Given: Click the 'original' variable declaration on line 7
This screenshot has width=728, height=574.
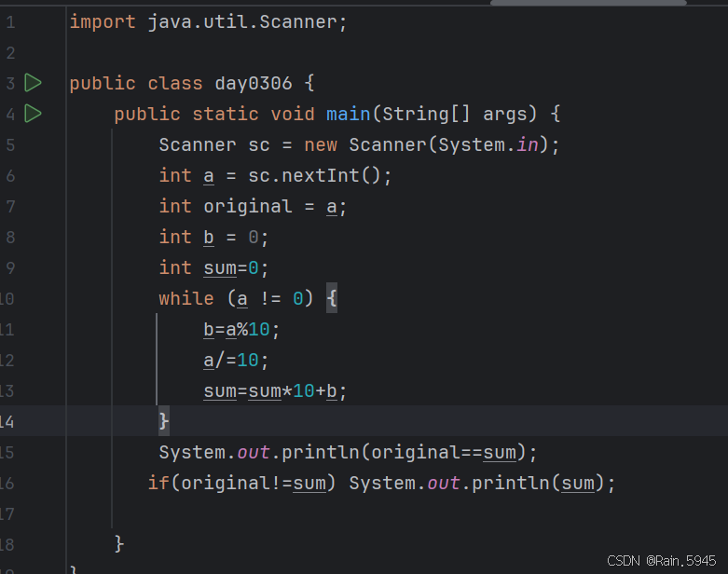Looking at the screenshot, I should pyautogui.click(x=248, y=207).
